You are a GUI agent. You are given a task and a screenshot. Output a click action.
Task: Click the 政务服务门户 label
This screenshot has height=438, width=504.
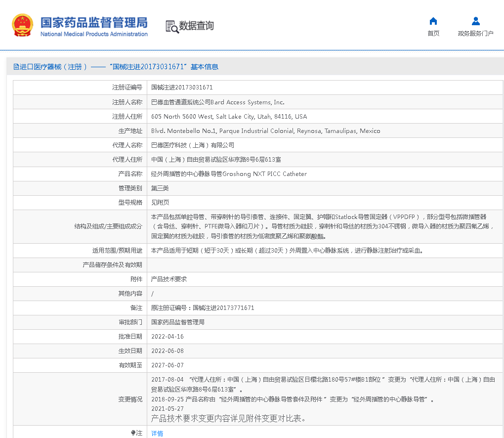click(x=476, y=34)
